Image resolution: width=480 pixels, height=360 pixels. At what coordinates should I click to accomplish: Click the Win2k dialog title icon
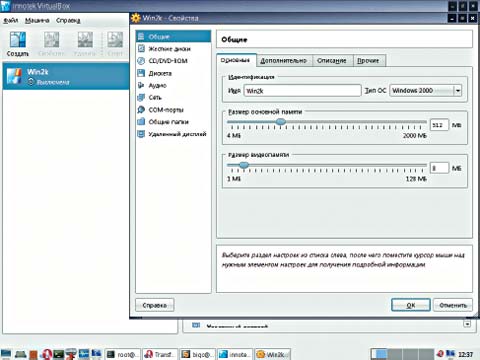pos(136,18)
